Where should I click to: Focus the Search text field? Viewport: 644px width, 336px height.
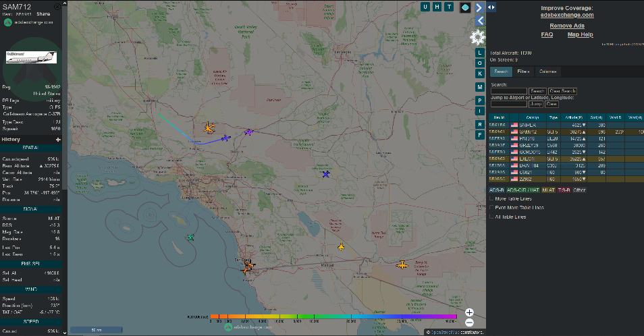pos(509,91)
